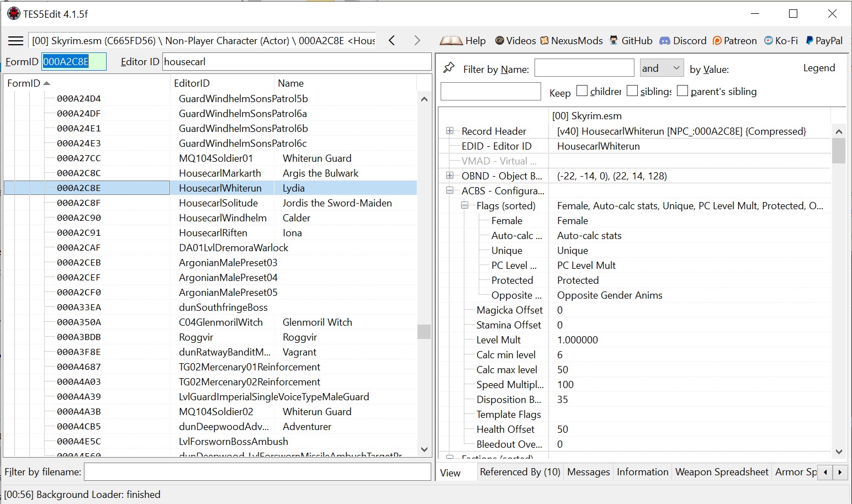852x504 pixels.
Task: Navigate back with the left arrow
Action: pos(392,40)
